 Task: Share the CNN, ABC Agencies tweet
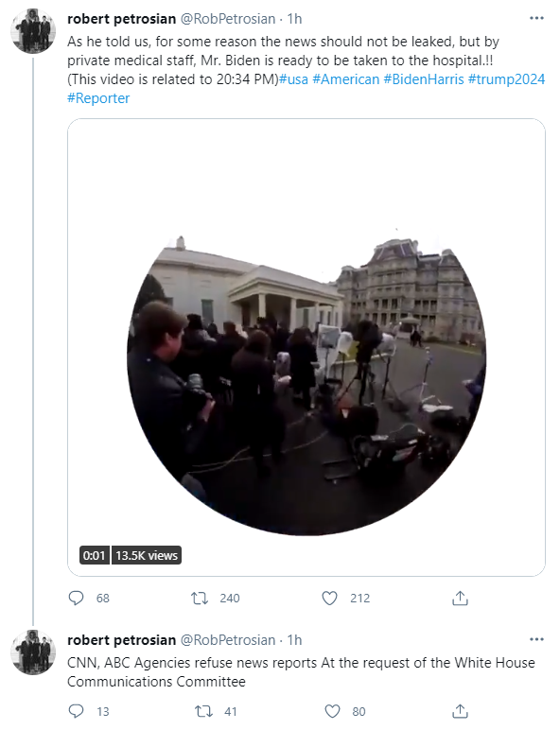tap(460, 711)
